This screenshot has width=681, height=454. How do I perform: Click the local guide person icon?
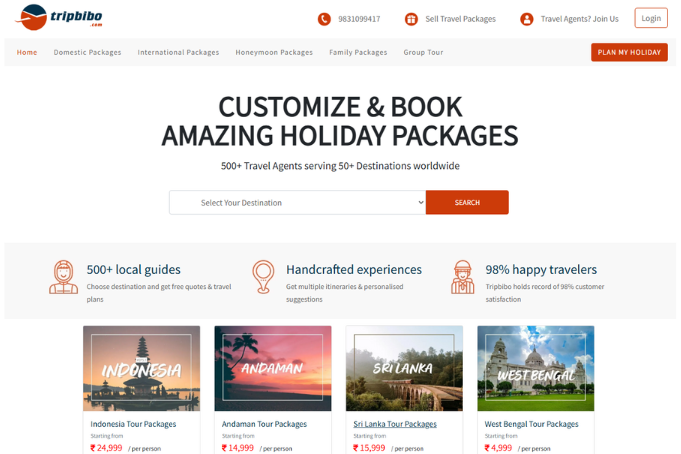[x=63, y=277]
